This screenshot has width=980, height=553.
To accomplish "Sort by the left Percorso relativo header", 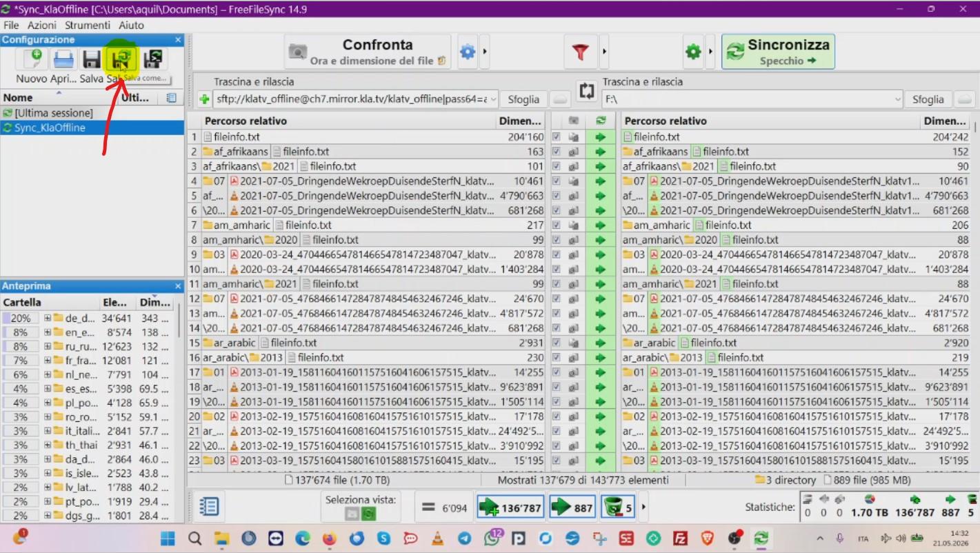I will point(246,121).
